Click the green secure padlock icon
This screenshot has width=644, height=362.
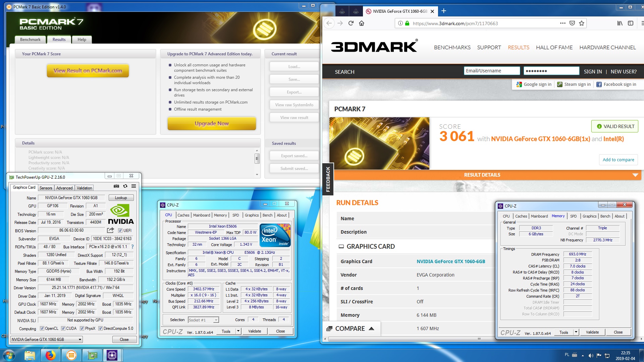tap(407, 23)
